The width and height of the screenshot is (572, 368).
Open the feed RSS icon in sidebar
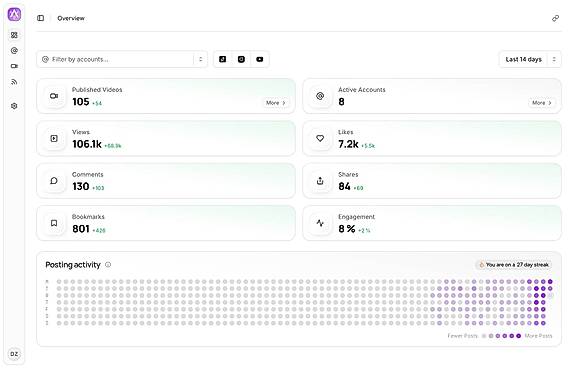(x=14, y=82)
